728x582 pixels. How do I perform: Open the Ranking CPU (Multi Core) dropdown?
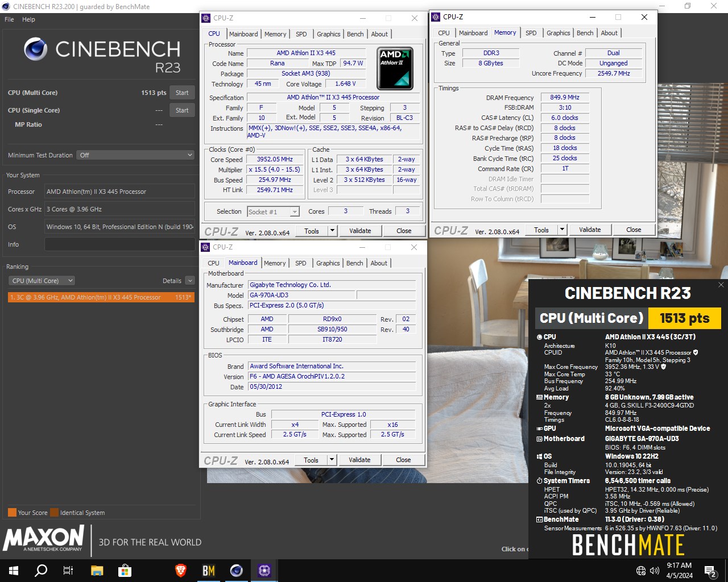point(42,281)
